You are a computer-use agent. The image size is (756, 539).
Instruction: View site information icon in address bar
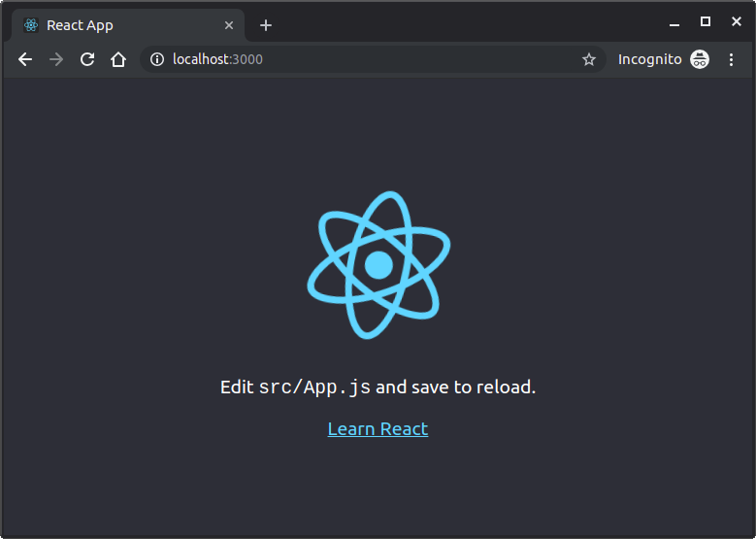tap(157, 59)
